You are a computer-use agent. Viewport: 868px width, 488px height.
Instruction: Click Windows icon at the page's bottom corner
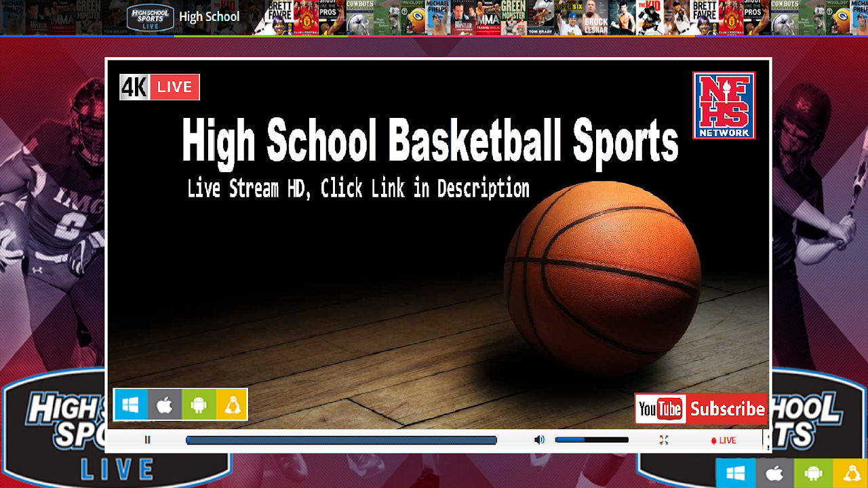tap(736, 473)
